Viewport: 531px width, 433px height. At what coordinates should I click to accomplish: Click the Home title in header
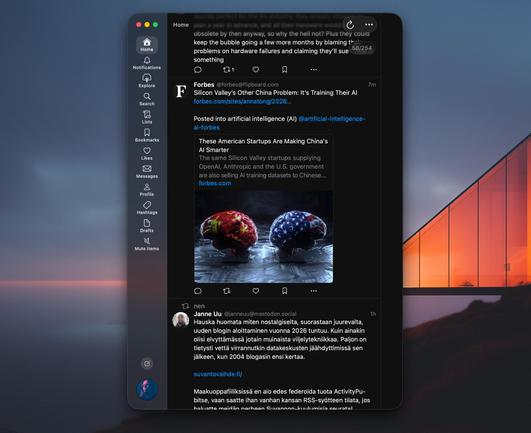(x=181, y=25)
